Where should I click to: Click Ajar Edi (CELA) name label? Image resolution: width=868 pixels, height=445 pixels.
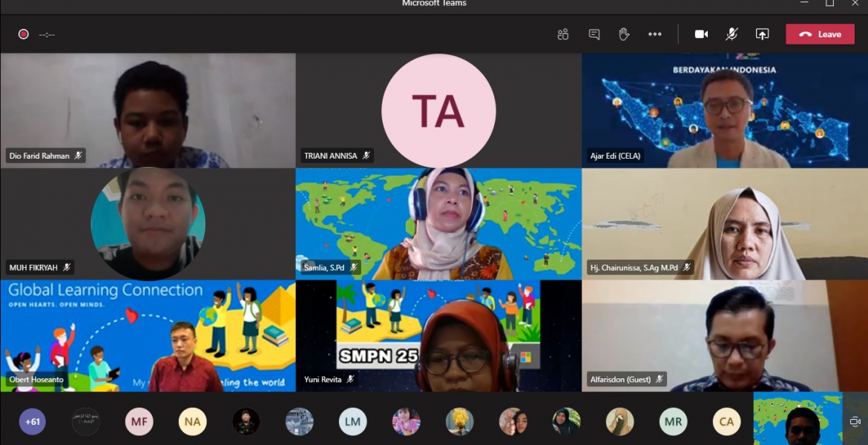(x=615, y=156)
